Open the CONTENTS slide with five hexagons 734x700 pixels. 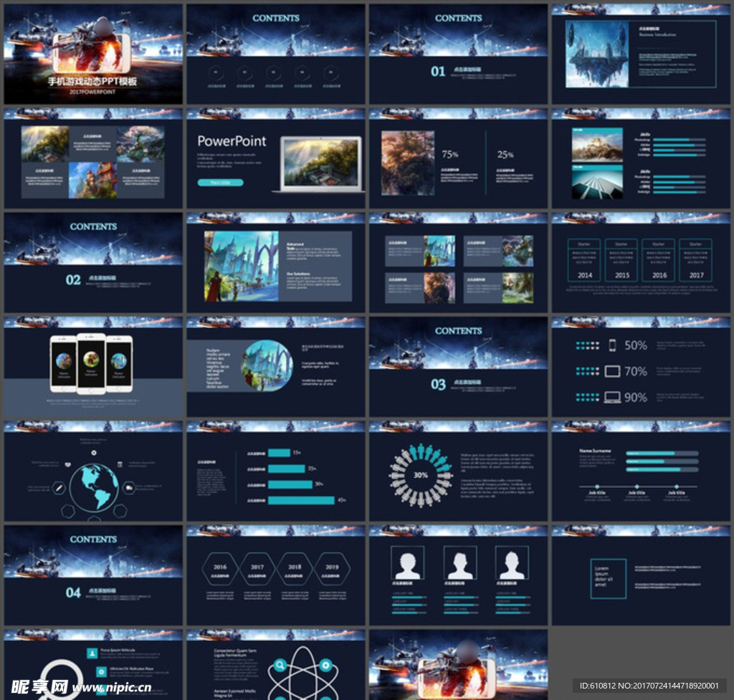(276, 54)
